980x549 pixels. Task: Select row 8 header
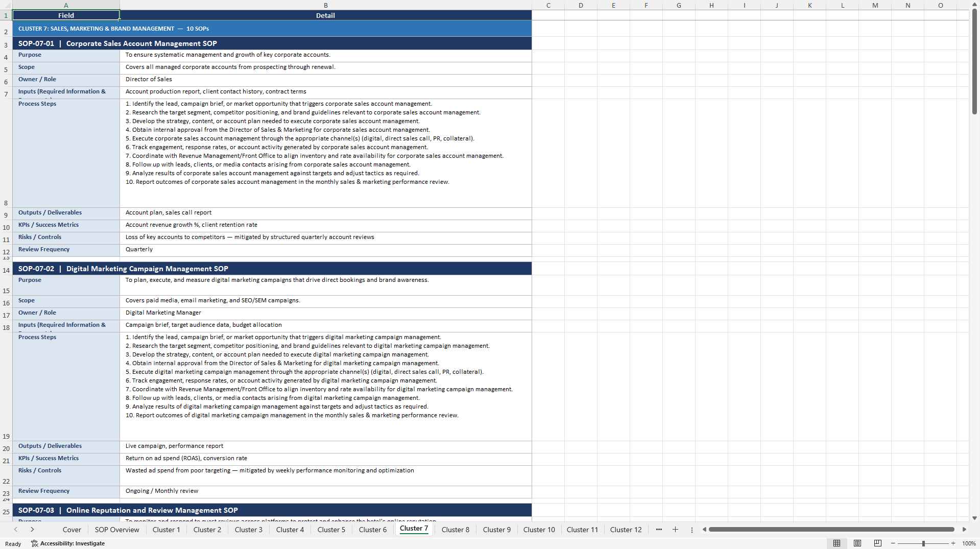tap(6, 153)
